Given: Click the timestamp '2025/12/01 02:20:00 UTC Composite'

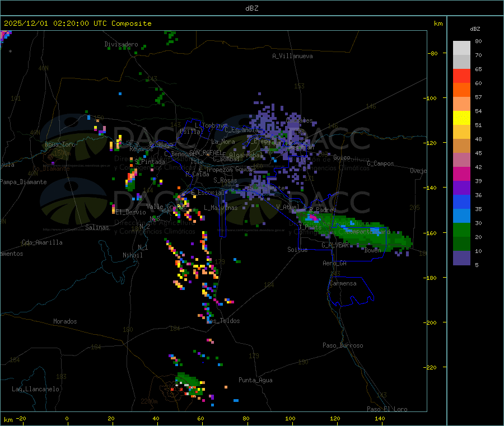Looking at the screenshot, I should [x=77, y=24].
